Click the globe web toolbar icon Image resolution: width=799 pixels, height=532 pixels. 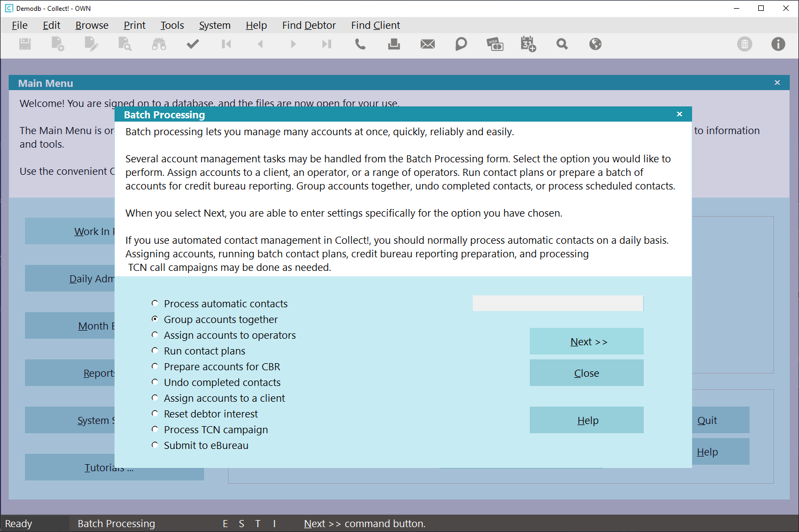[595, 44]
